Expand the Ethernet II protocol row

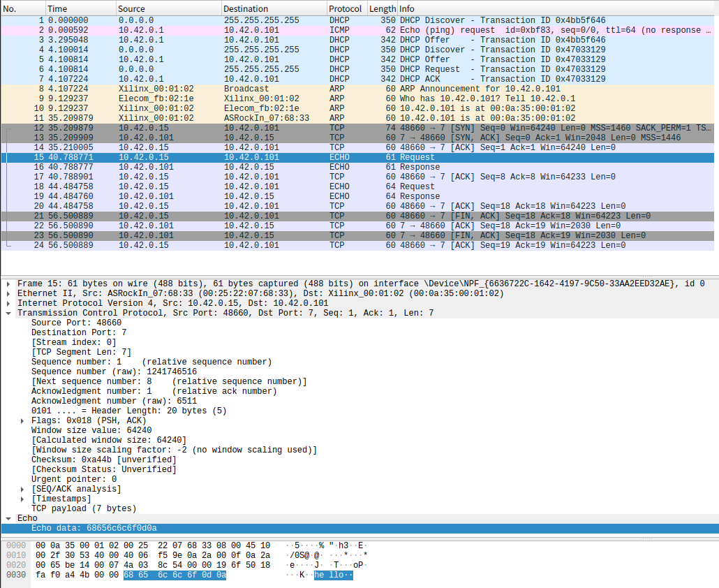[8, 293]
